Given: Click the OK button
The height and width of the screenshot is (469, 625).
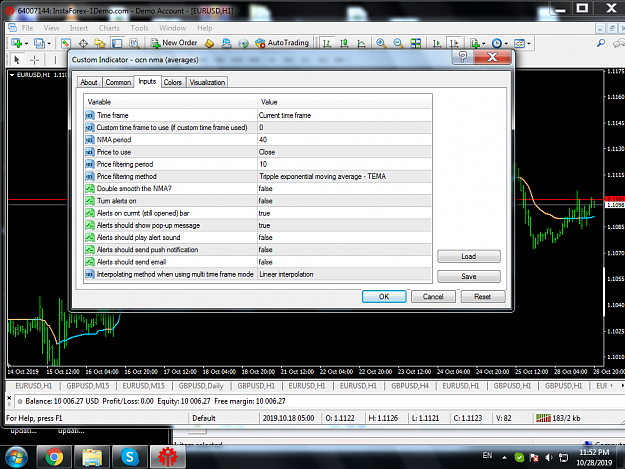Looking at the screenshot, I should click(x=384, y=296).
